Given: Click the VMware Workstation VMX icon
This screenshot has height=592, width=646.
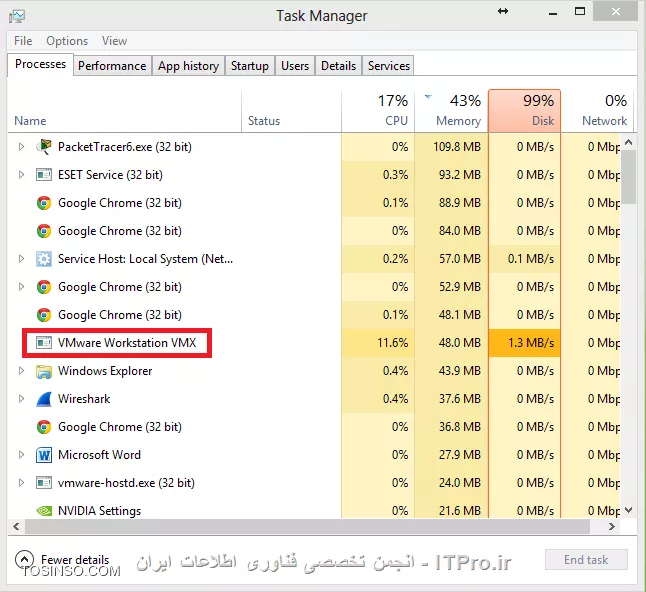Looking at the screenshot, I should pyautogui.click(x=44, y=343).
